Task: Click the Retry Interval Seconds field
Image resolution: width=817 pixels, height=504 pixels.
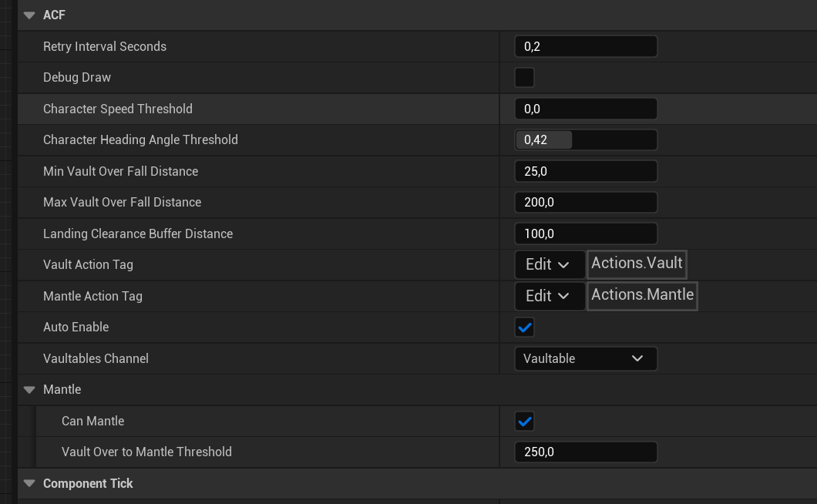Action: point(585,47)
